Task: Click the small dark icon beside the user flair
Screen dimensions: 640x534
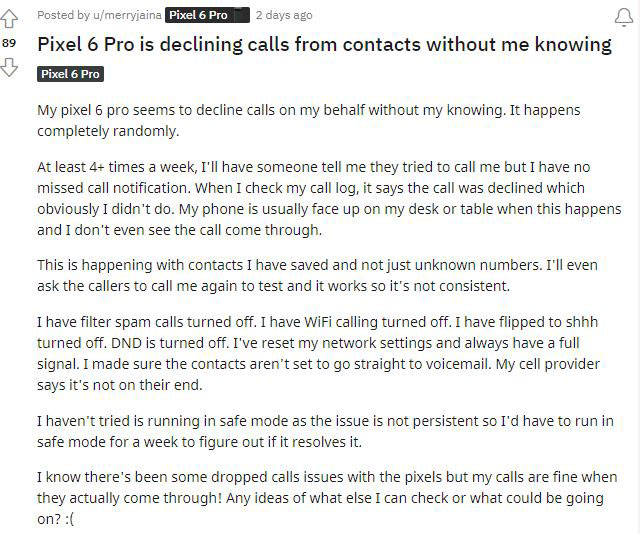Action: tap(242, 15)
